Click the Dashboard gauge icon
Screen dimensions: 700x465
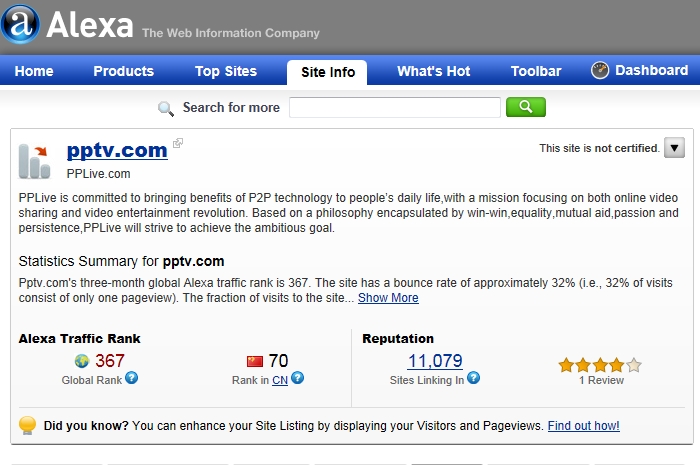tap(600, 71)
